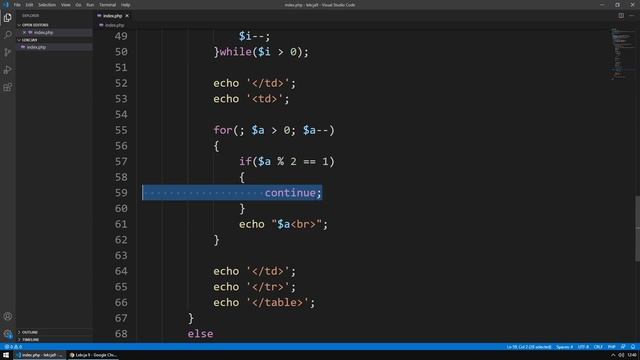Switch to Google Chrome taskbar window
The width and height of the screenshot is (640, 360).
coord(93,355)
